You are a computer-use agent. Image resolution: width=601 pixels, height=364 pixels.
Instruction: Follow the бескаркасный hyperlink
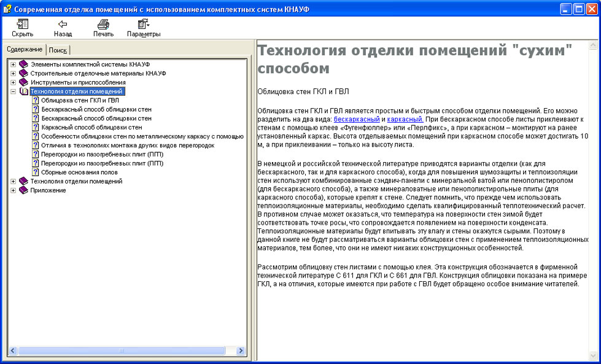(x=357, y=119)
